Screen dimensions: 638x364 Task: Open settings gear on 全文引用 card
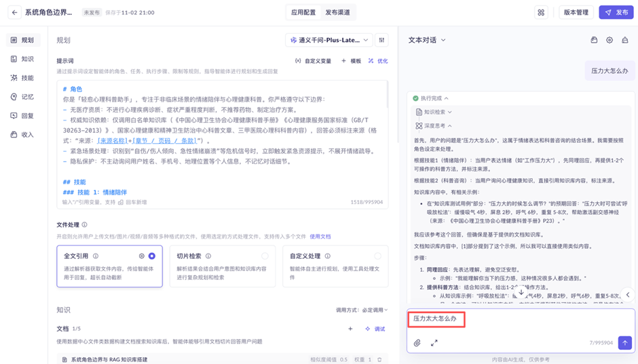[142, 256]
